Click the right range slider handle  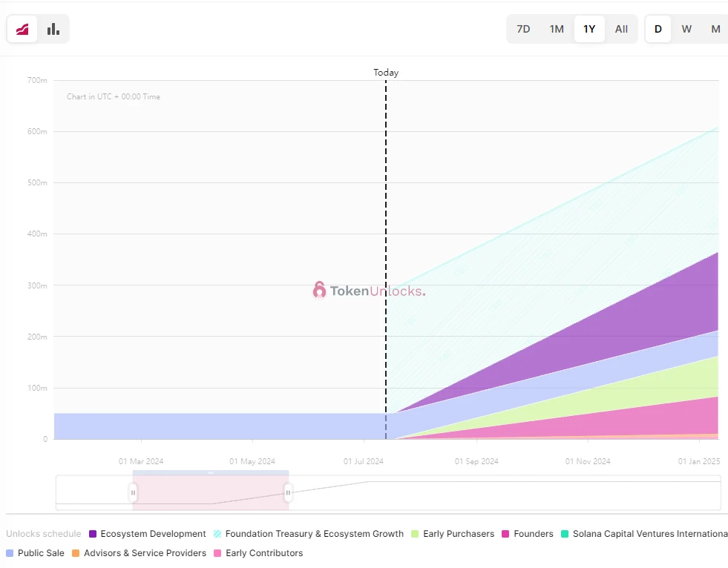[x=288, y=492]
